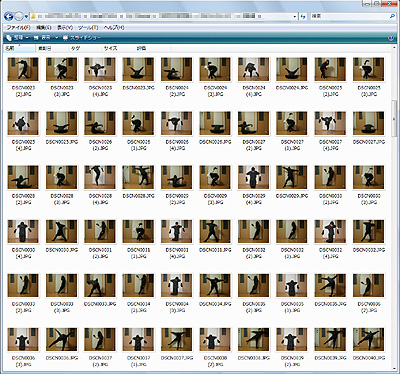Select thumbnail of DSCN0023 (3).JPG
The width and height of the screenshot is (400, 374).
[x=61, y=69]
